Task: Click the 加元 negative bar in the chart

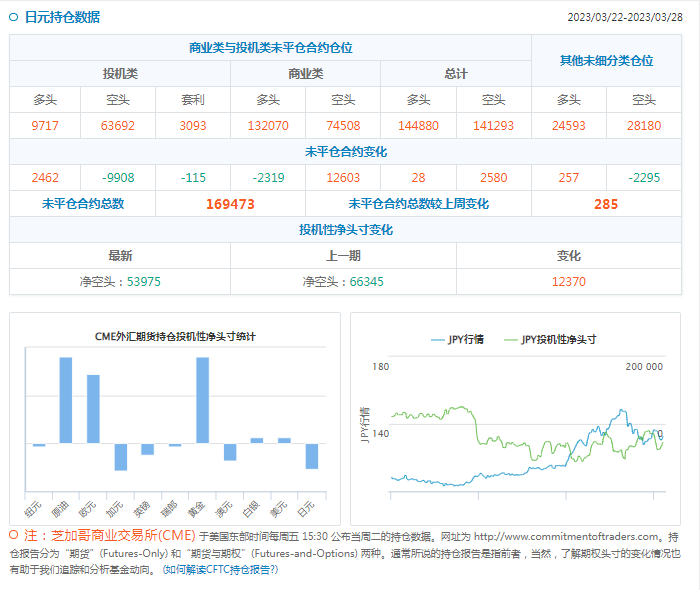Action: tap(120, 457)
